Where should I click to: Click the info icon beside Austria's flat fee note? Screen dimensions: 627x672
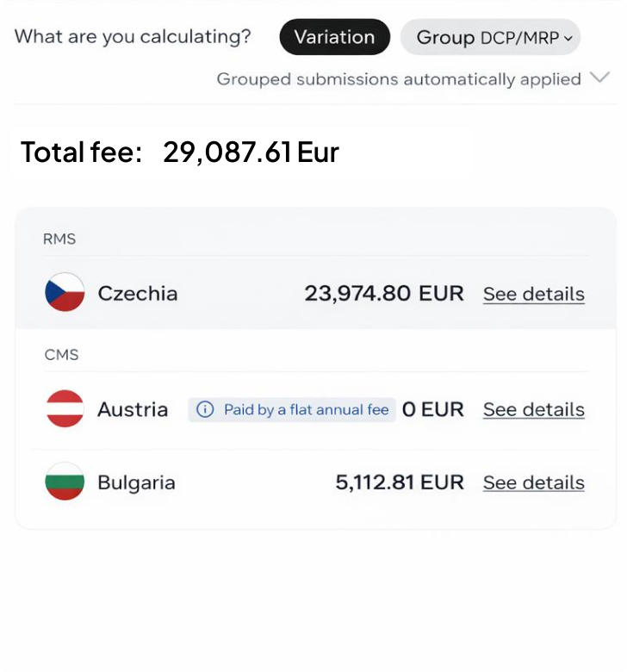[x=205, y=410]
